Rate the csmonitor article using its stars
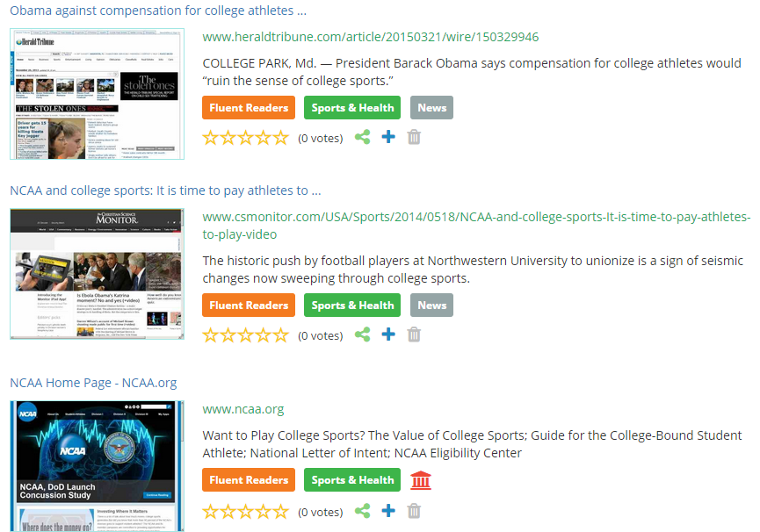Viewport: 760px width, 532px height. [246, 335]
